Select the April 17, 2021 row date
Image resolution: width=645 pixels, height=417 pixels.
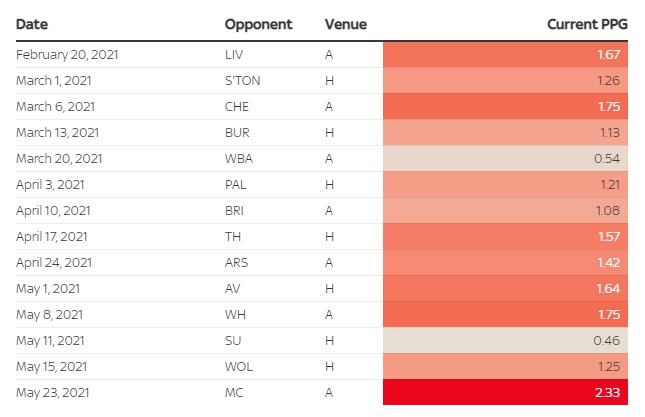53,236
